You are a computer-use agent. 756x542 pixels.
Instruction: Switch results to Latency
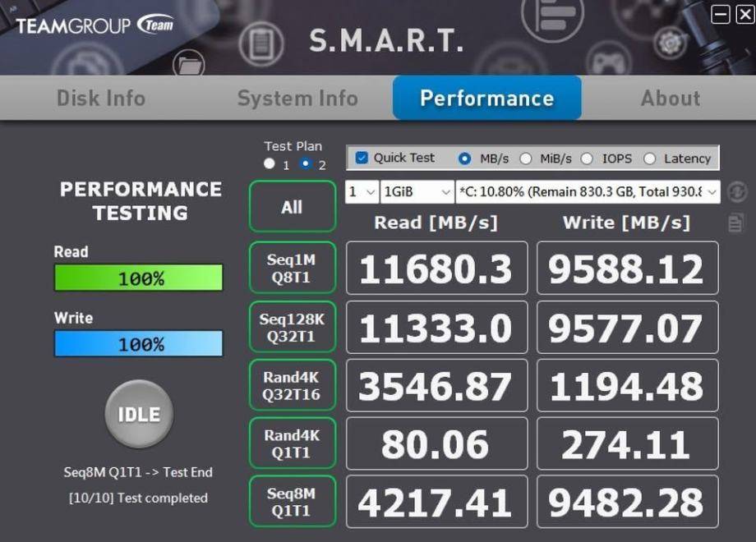point(649,158)
